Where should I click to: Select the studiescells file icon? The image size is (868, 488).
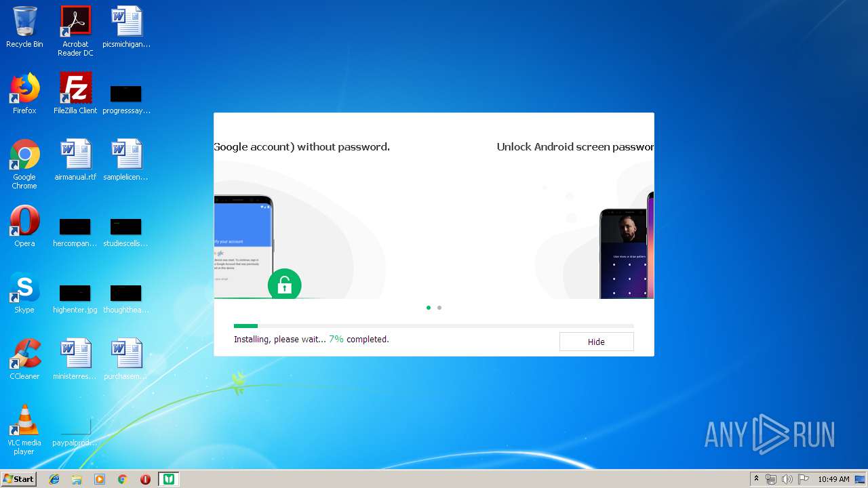pos(127,231)
